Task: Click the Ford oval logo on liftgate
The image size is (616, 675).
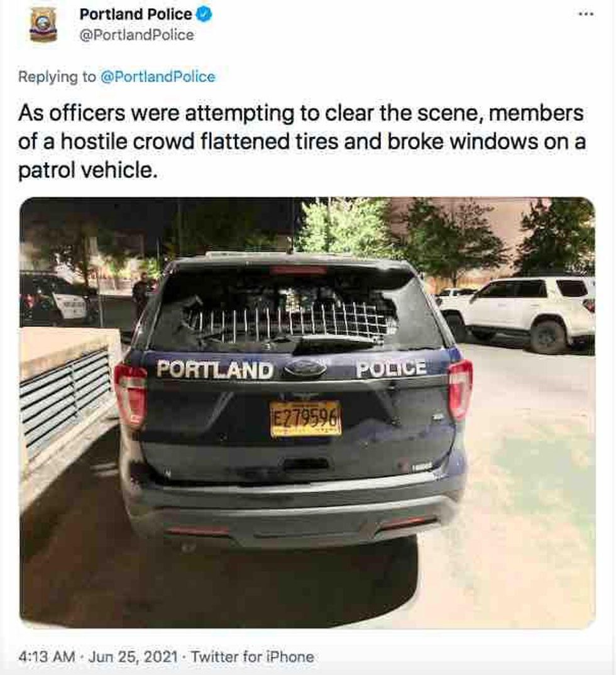Action: pos(305,368)
